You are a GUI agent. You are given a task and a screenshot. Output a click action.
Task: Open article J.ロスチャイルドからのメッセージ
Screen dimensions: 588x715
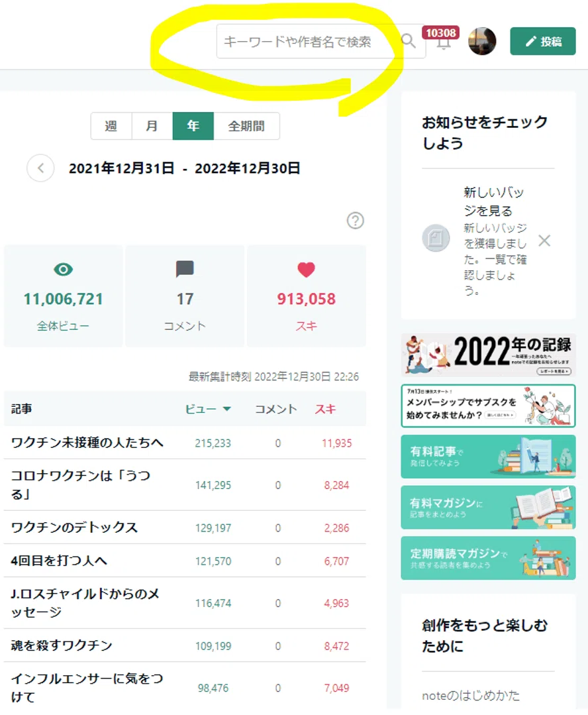pyautogui.click(x=85, y=603)
